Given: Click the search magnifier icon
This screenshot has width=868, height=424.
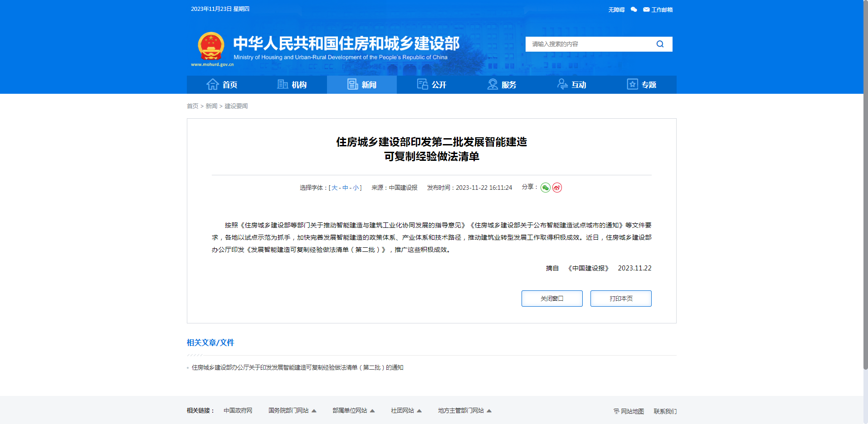Looking at the screenshot, I should click(x=660, y=44).
